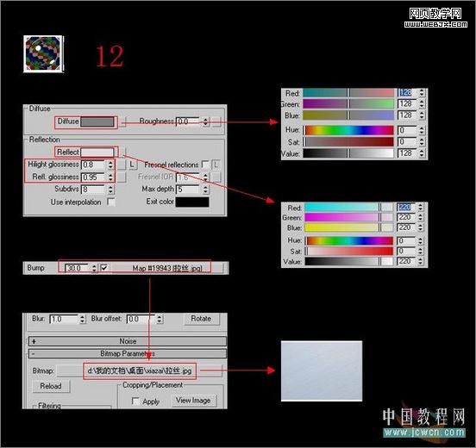Click the Hue slider in the 220 color picker

[348, 241]
